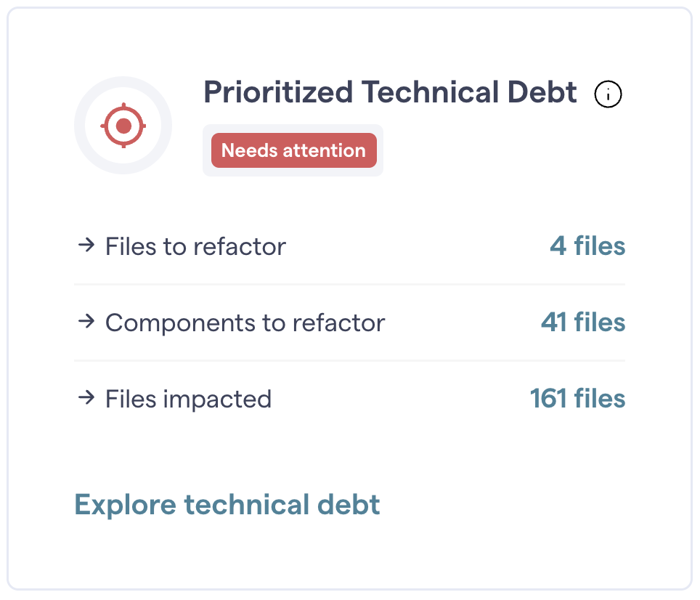Click the 4 files count
This screenshot has height=600, width=700.
pyautogui.click(x=587, y=246)
